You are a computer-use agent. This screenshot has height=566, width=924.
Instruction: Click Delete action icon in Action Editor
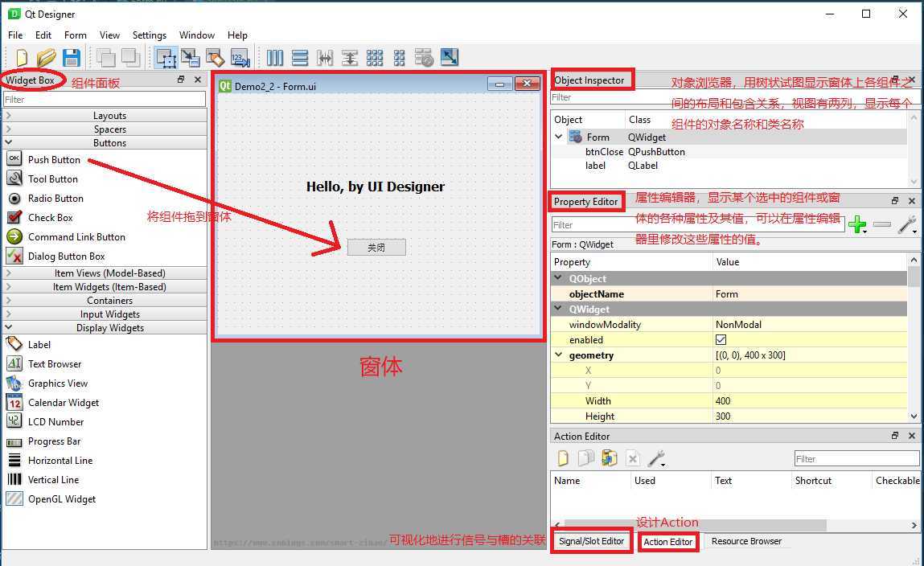coord(632,458)
